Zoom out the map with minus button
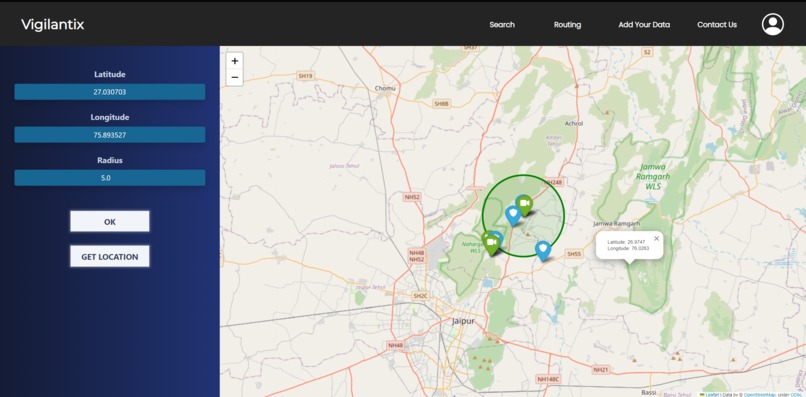The width and height of the screenshot is (806, 397). click(234, 78)
